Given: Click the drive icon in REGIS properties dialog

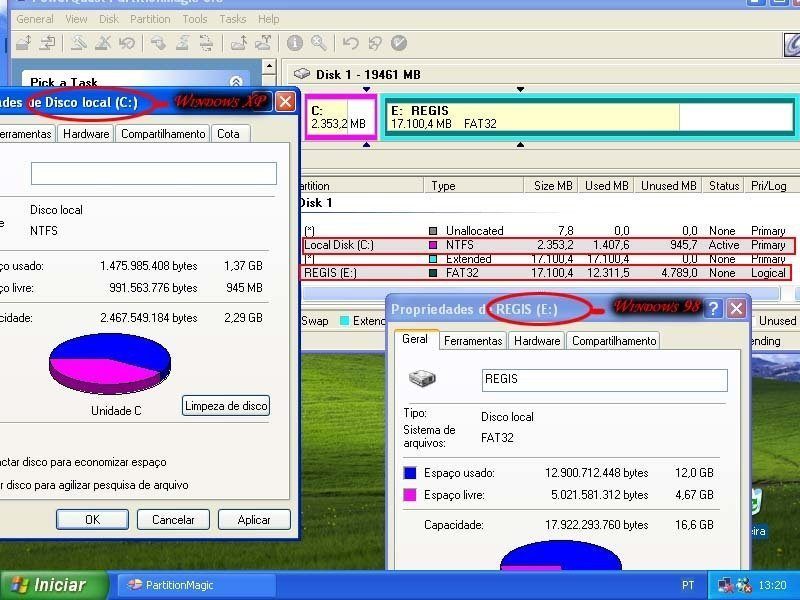Looking at the screenshot, I should (422, 379).
